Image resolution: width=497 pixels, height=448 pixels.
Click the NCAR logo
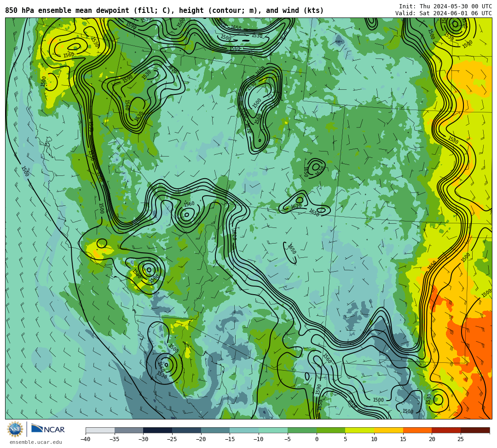[x=48, y=429]
